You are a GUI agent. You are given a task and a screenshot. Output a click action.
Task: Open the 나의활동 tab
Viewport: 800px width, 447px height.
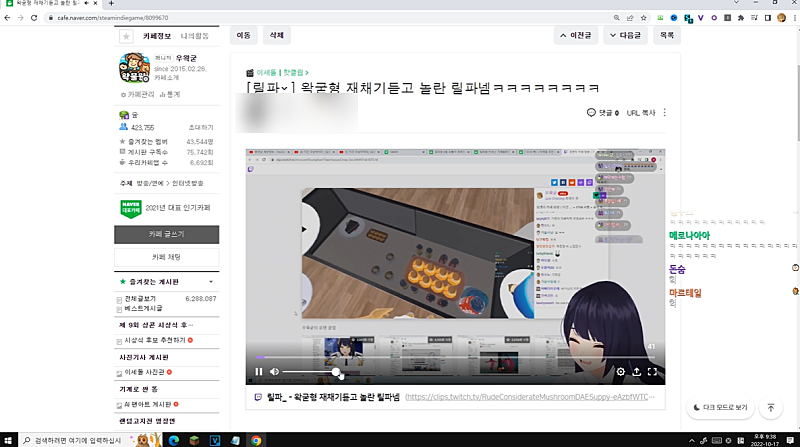point(194,36)
